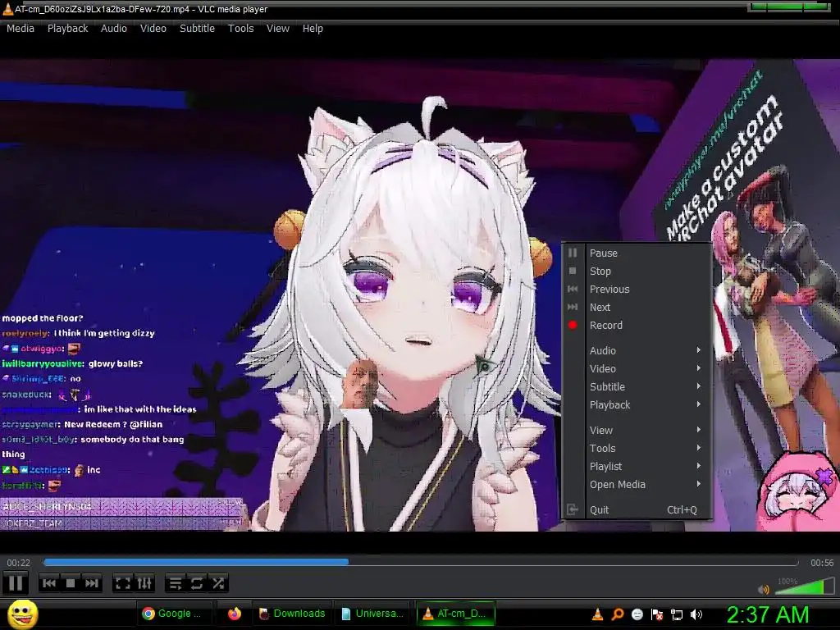Open the Tools menu in menu bar
Screen dimensions: 840x630
point(240,29)
